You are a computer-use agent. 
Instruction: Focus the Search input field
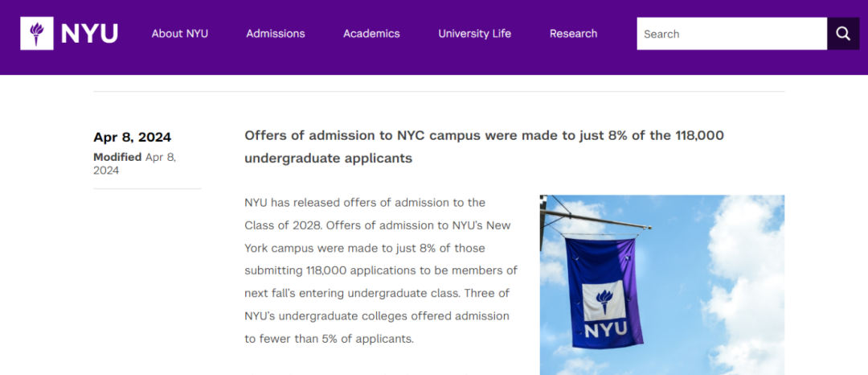pos(732,34)
